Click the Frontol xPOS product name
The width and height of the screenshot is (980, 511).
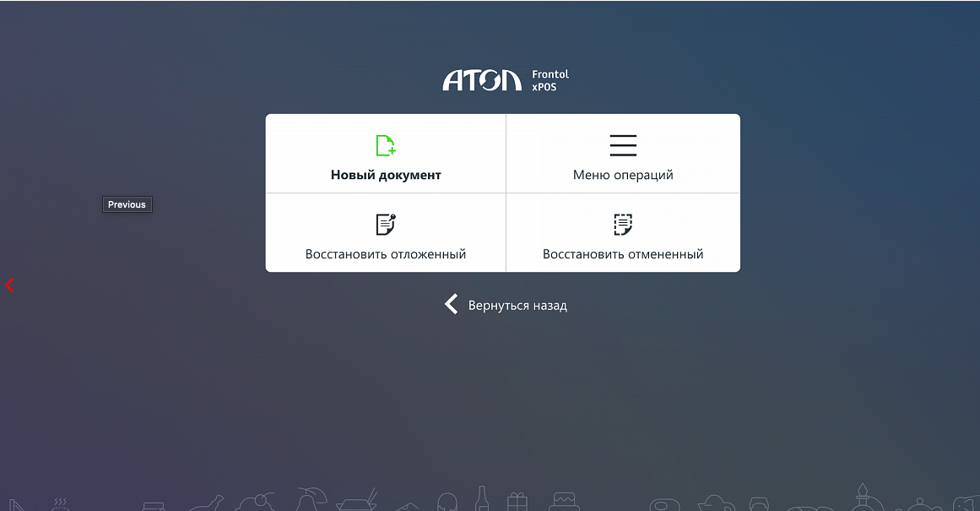550,80
